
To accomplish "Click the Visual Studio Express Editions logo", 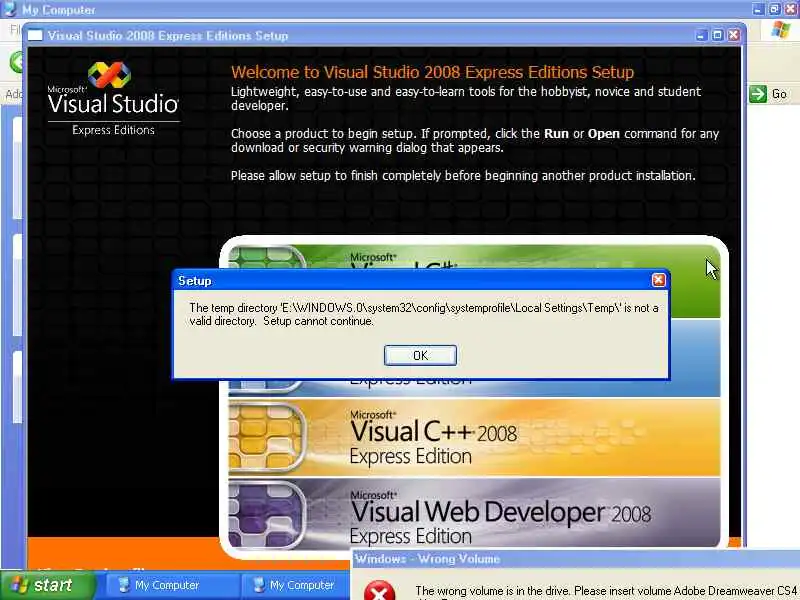I will tap(113, 99).
